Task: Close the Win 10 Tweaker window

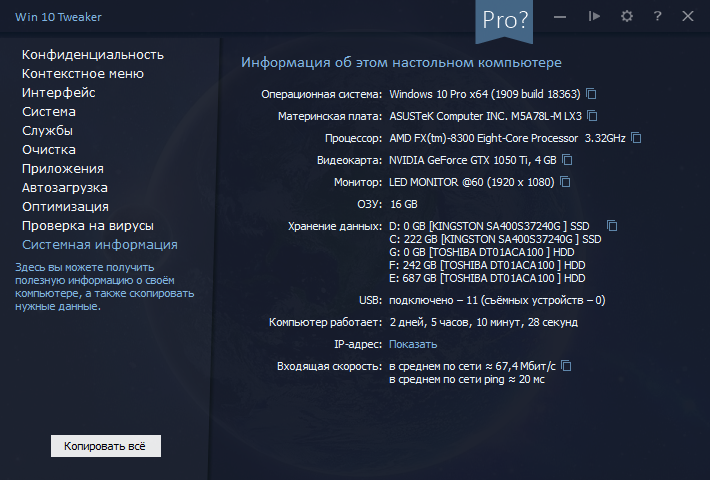Action: [688, 17]
